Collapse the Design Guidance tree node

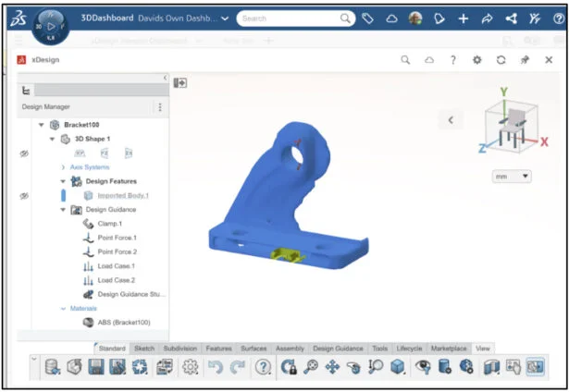pyautogui.click(x=63, y=210)
